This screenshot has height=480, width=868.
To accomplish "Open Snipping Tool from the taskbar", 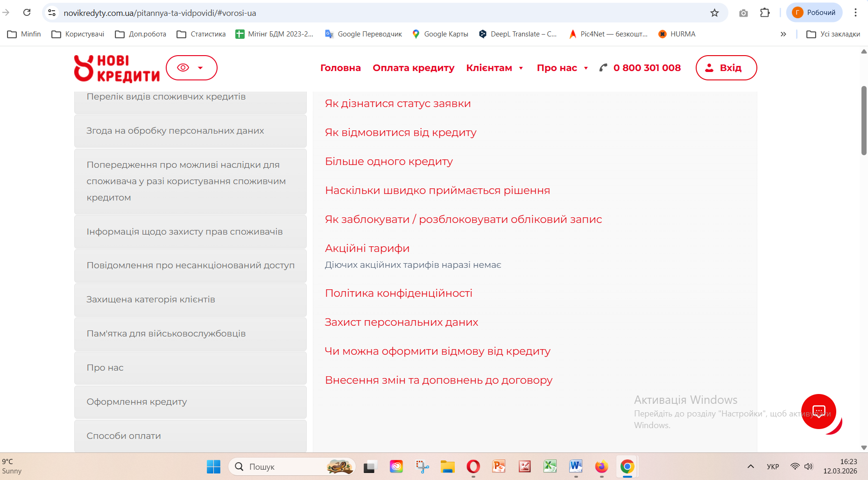I will (422, 466).
